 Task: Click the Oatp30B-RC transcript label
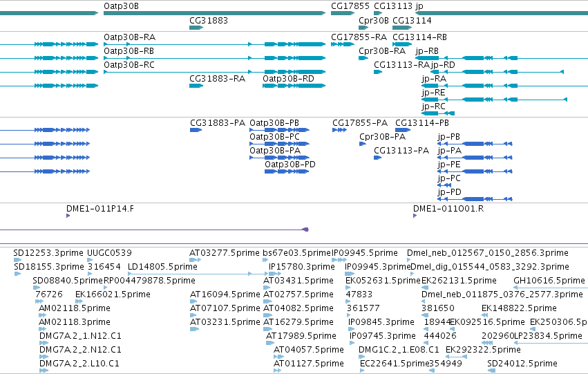tap(129, 65)
